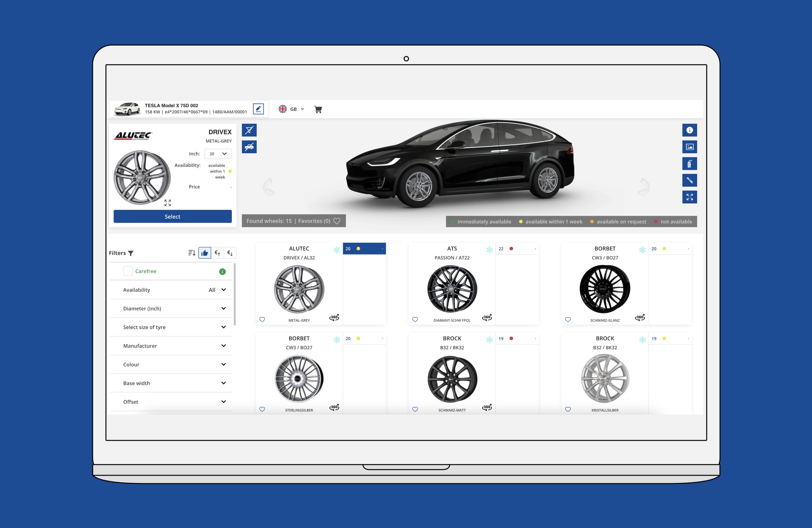Click winter snowflake icon on ATS card
The height and width of the screenshot is (528, 812).
pyautogui.click(x=489, y=249)
